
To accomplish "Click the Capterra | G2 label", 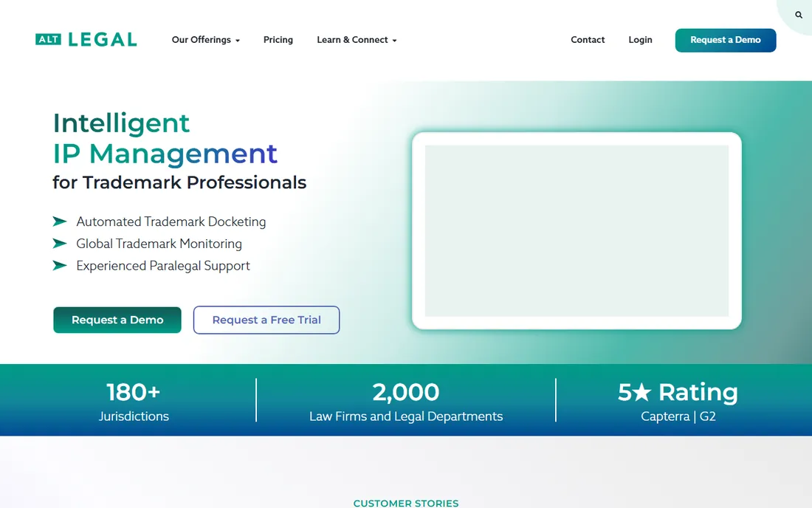I will tap(678, 416).
